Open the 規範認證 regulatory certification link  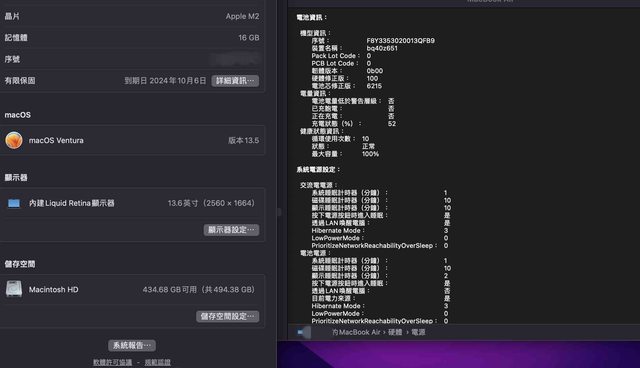point(158,362)
